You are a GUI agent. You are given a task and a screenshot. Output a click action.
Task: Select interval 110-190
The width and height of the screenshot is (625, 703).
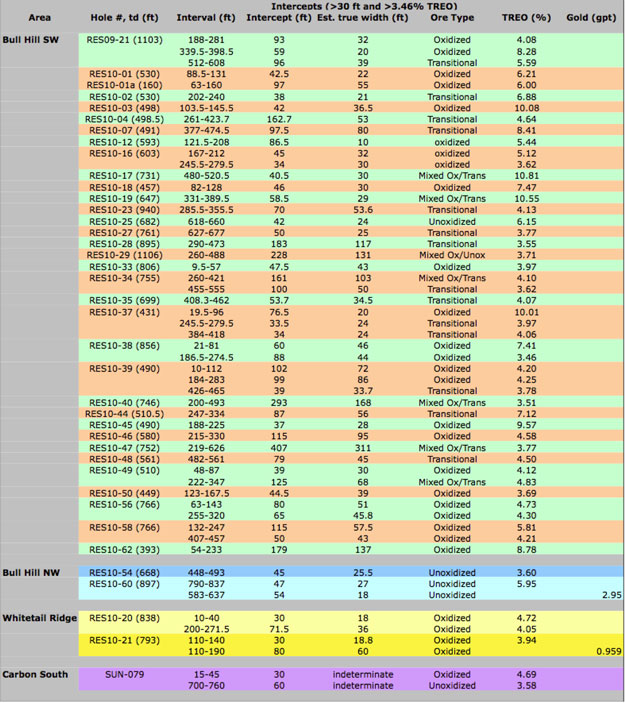click(x=206, y=652)
